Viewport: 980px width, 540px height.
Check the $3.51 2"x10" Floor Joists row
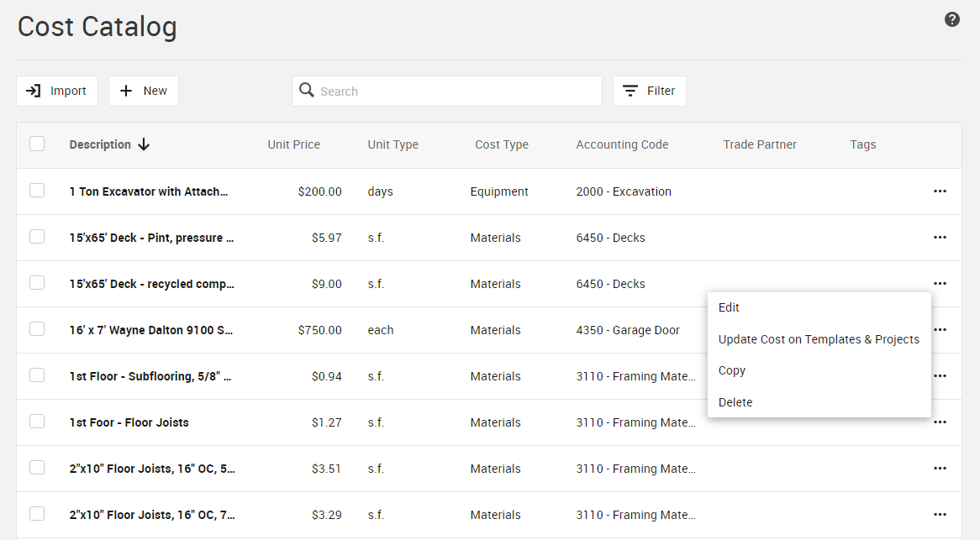37,467
